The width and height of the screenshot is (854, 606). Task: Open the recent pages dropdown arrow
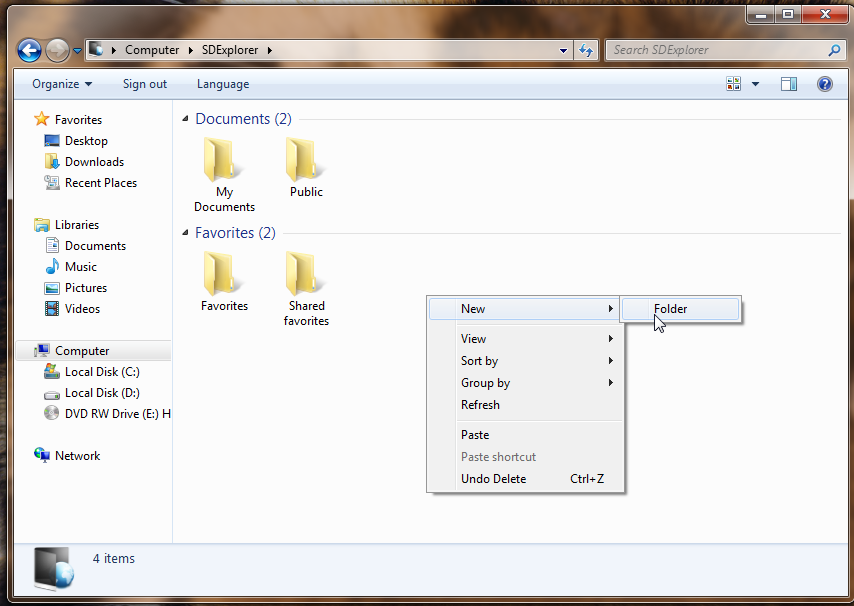pyautogui.click(x=77, y=51)
